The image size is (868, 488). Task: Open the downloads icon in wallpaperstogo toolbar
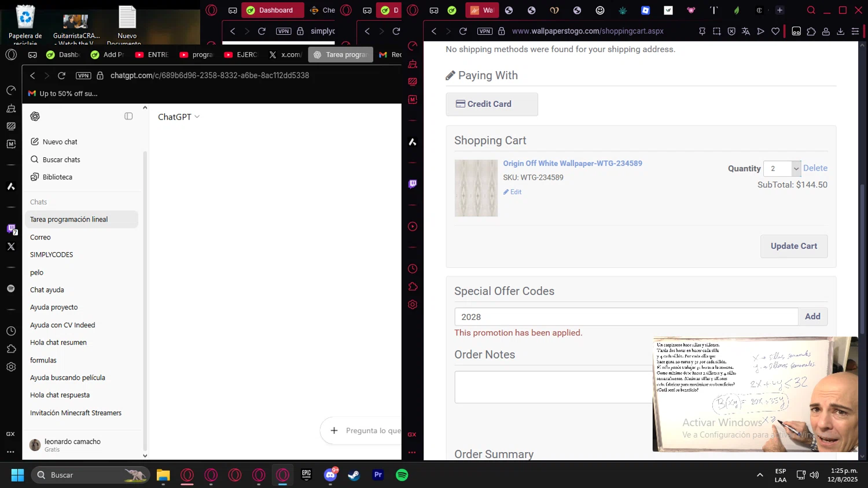click(840, 31)
